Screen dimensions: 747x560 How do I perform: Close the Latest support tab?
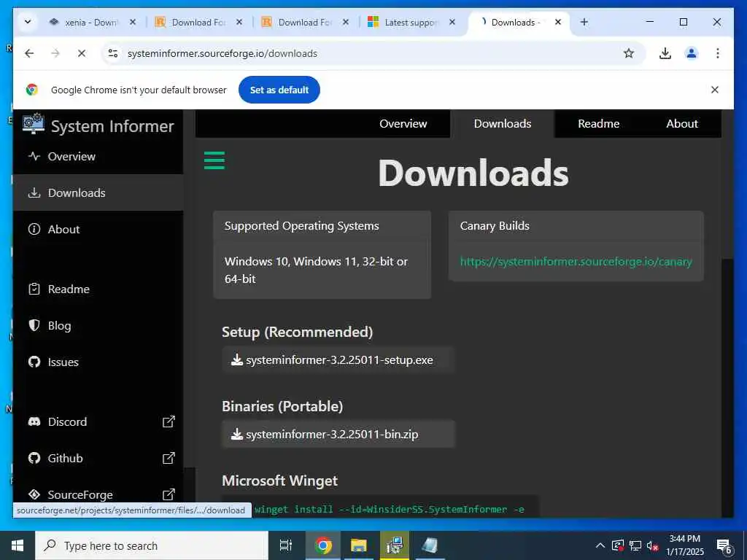[x=452, y=22]
